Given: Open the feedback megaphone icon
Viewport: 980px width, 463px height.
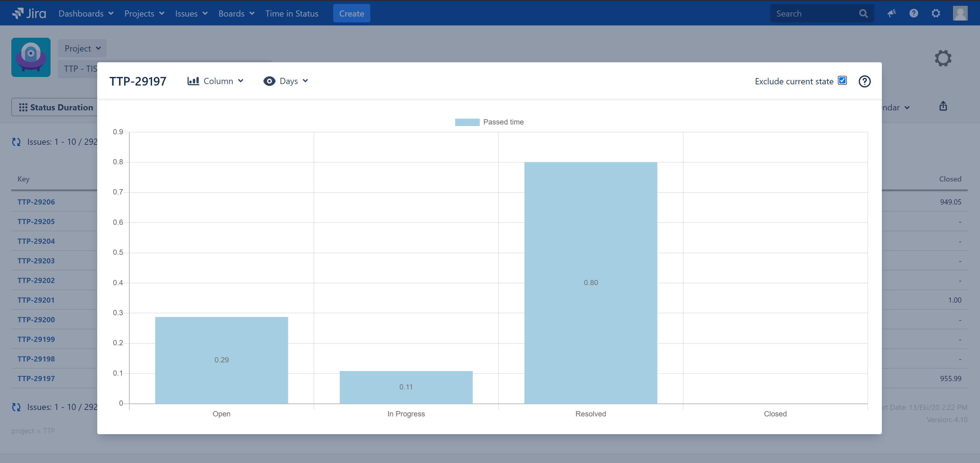Looking at the screenshot, I should (x=891, y=13).
